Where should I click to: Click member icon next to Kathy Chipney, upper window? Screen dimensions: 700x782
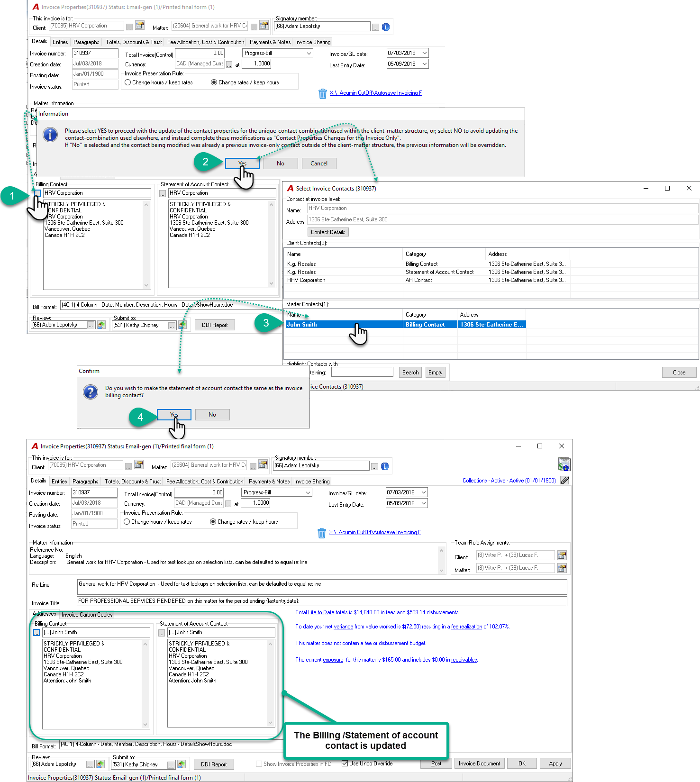point(182,325)
